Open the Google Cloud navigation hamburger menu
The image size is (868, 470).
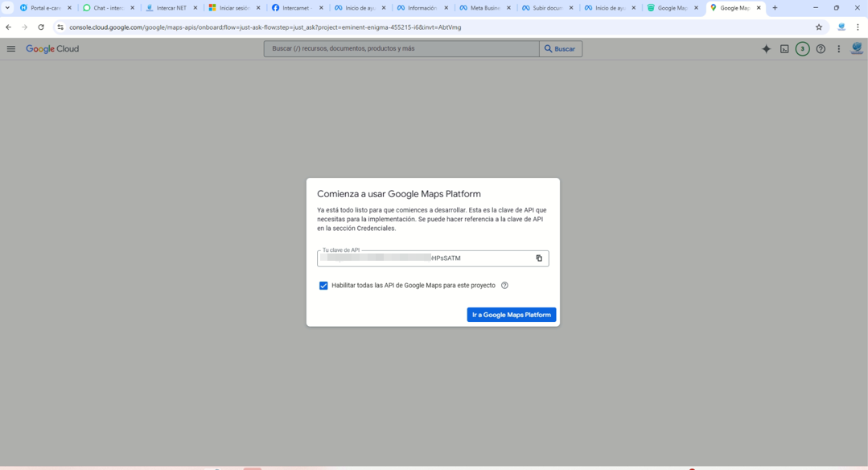point(11,49)
